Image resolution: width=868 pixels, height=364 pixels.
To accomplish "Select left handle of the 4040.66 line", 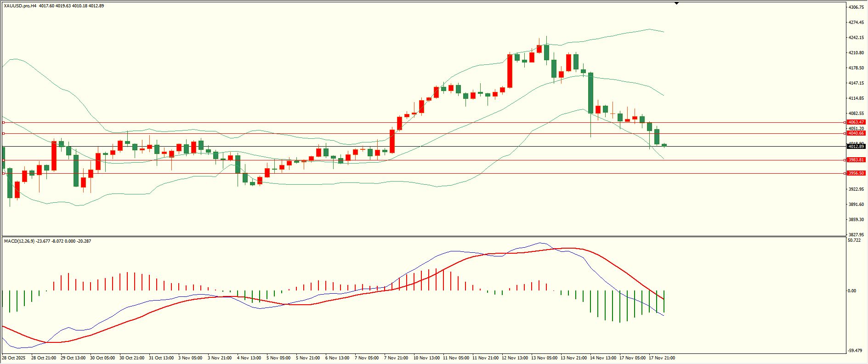I will 4,134.
